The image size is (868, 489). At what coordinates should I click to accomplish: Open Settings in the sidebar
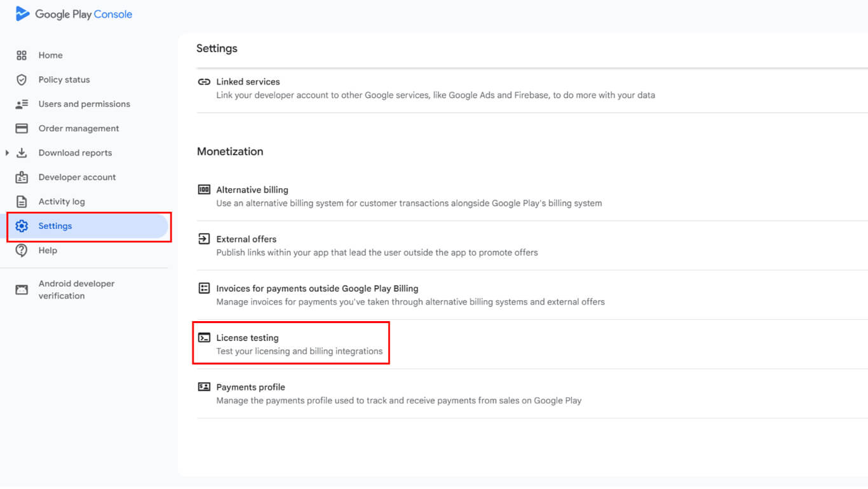(x=55, y=226)
